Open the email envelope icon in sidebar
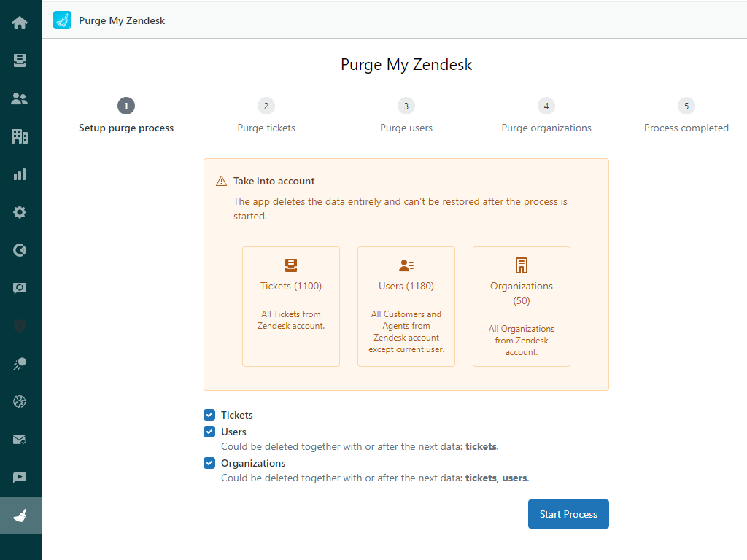This screenshot has height=560, width=747. (20, 440)
